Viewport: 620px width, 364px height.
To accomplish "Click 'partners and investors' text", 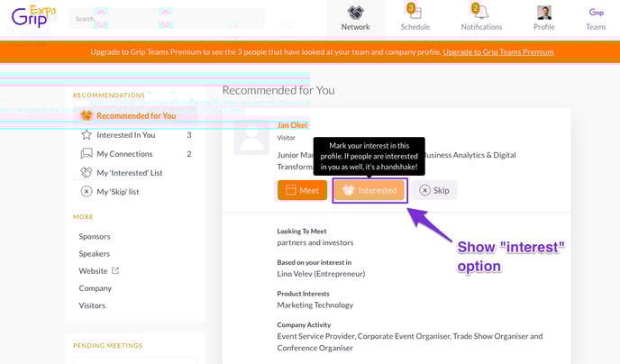I will (x=315, y=242).
